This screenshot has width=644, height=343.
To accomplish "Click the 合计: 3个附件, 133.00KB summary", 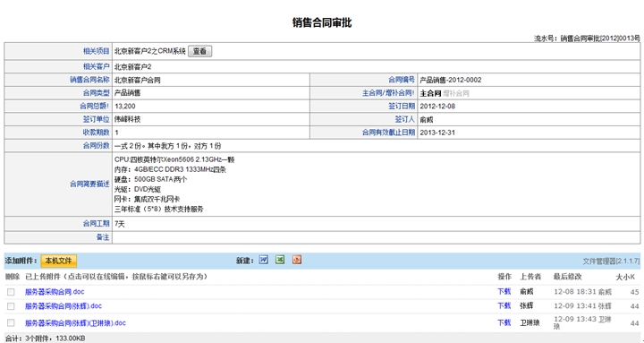I will [46, 339].
